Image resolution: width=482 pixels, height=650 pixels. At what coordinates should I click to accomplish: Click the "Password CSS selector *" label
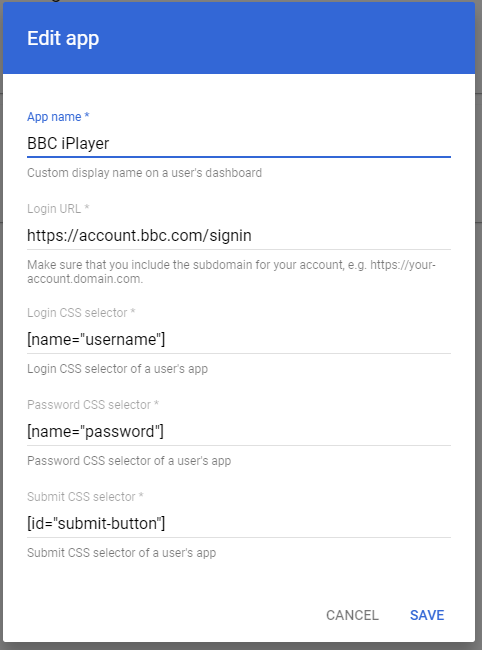93,405
